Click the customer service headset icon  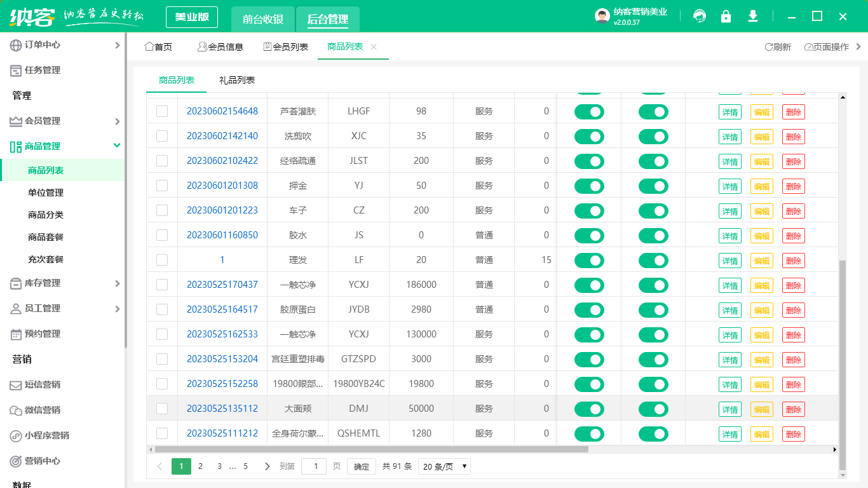click(x=699, y=17)
